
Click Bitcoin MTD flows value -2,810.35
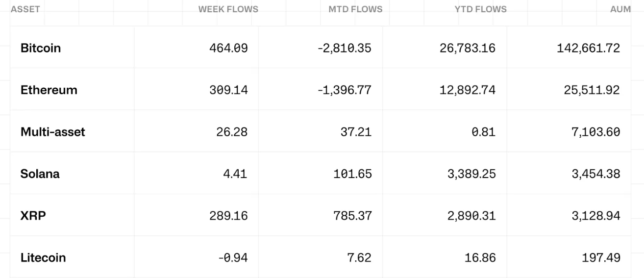click(345, 48)
